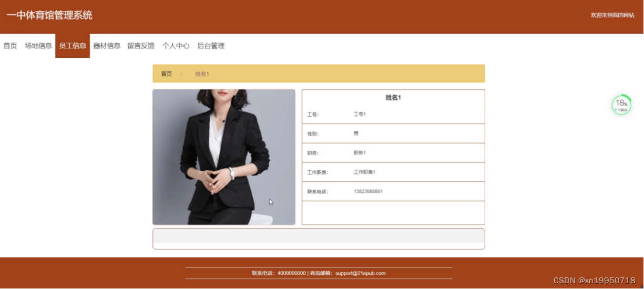Select phone number 13823888881

pos(368,191)
